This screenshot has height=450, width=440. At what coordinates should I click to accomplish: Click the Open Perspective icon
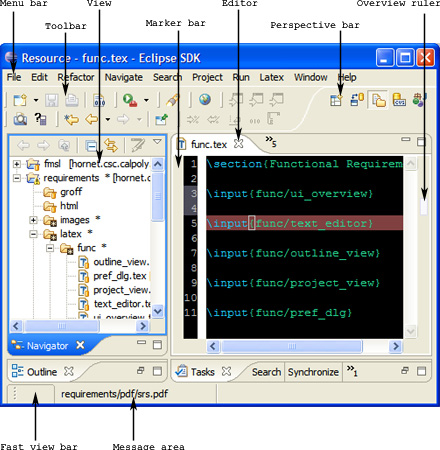point(336,100)
